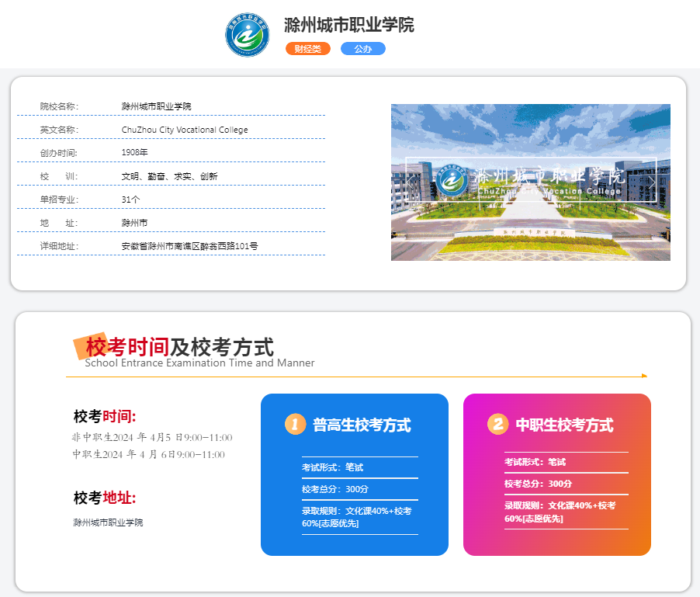Open the 滁州城市职业学院 title heading
Image resolution: width=700 pixels, height=597 pixels.
tap(349, 25)
